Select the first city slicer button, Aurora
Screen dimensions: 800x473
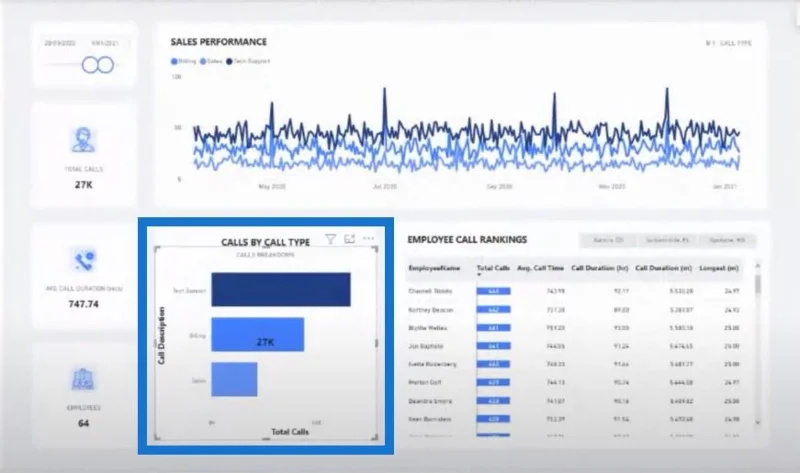click(x=608, y=240)
